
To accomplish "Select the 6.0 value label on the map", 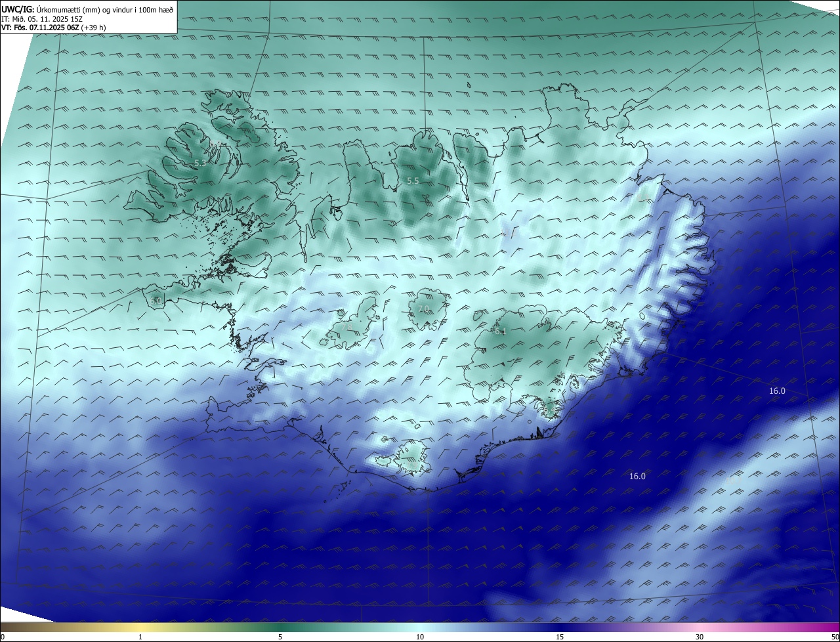I will click(156, 301).
